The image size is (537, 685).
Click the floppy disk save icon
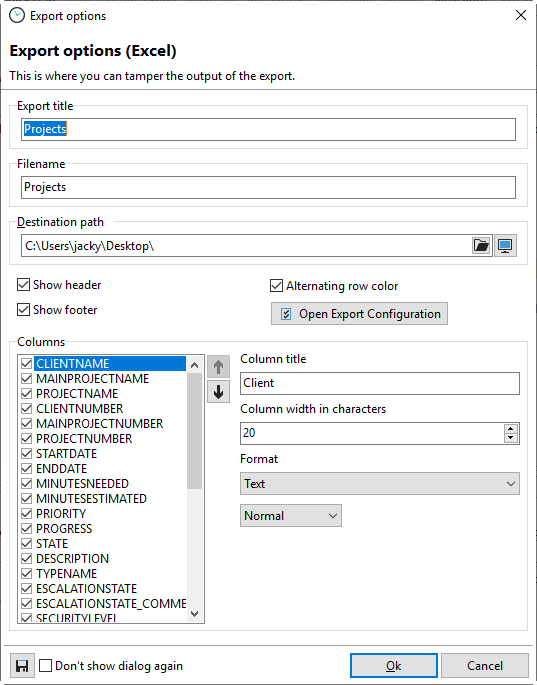pos(22,666)
